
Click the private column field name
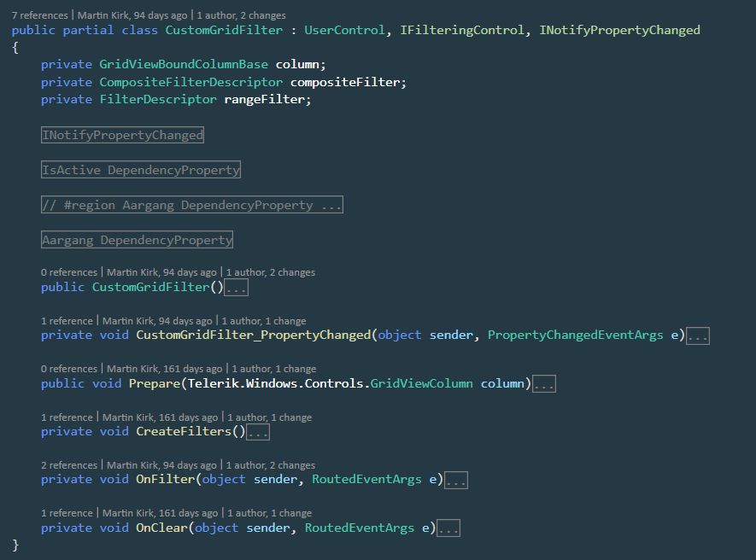pyautogui.click(x=297, y=65)
